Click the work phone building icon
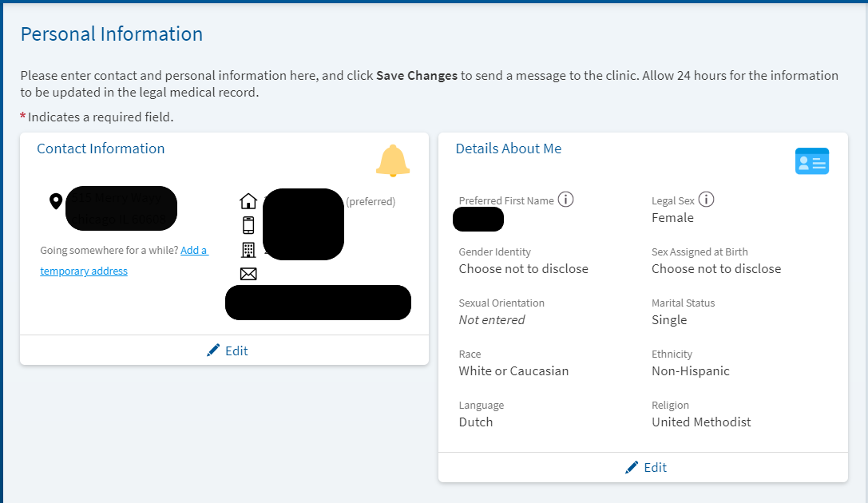The height and width of the screenshot is (503, 868). pos(248,250)
